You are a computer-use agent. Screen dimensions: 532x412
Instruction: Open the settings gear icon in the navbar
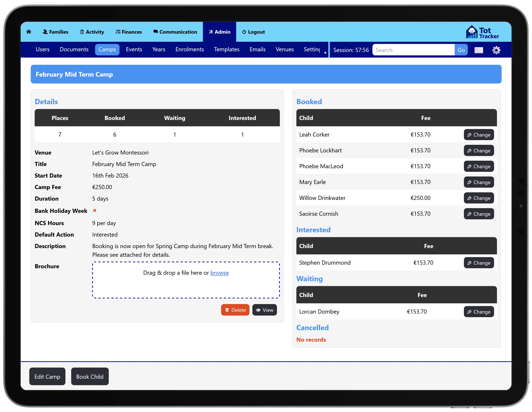[x=496, y=50]
